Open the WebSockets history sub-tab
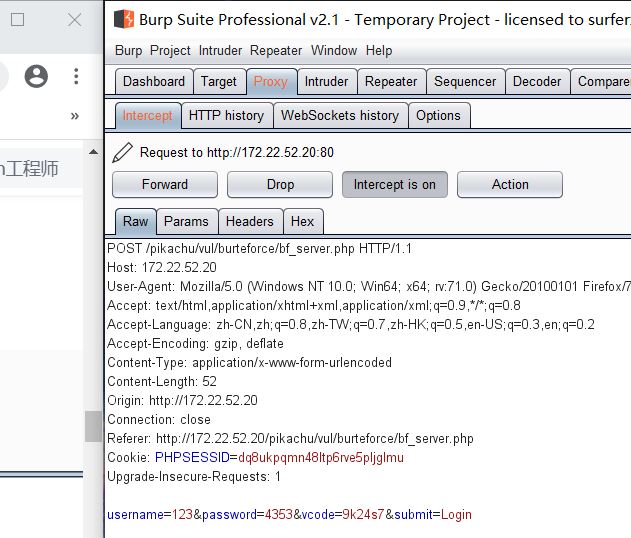Screen dimensions: 631x538 tap(340, 116)
